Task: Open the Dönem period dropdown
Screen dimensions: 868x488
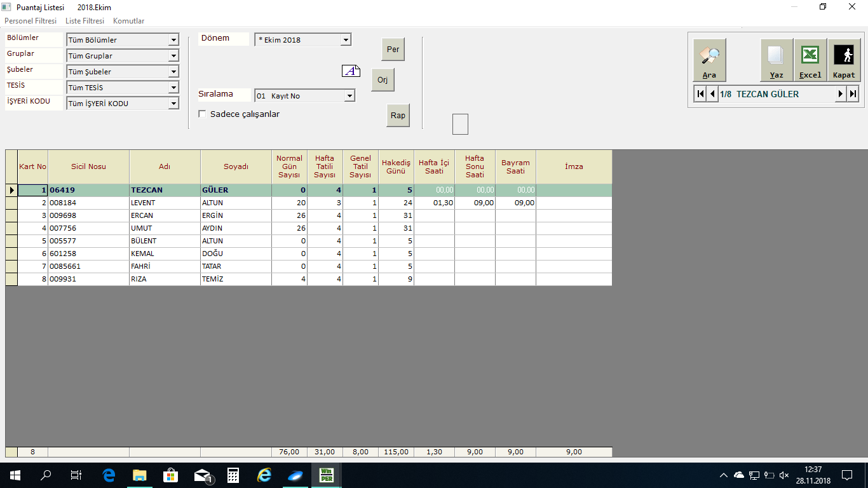Action: point(346,40)
